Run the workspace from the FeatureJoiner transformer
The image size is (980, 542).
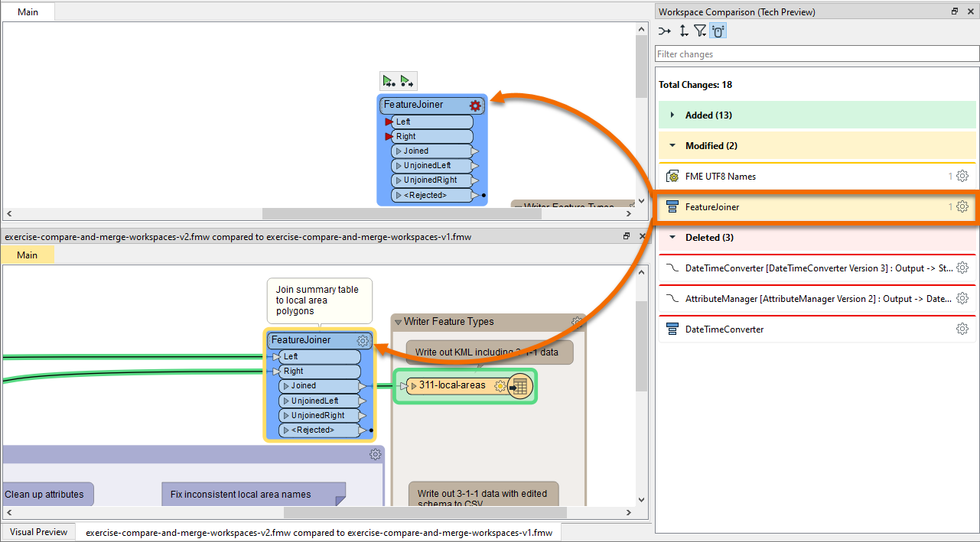click(407, 80)
